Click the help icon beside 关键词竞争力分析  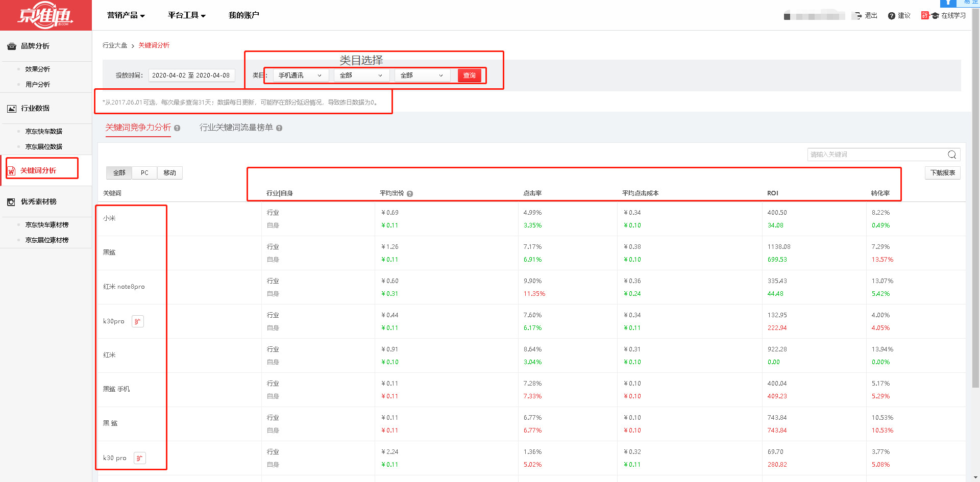177,128
